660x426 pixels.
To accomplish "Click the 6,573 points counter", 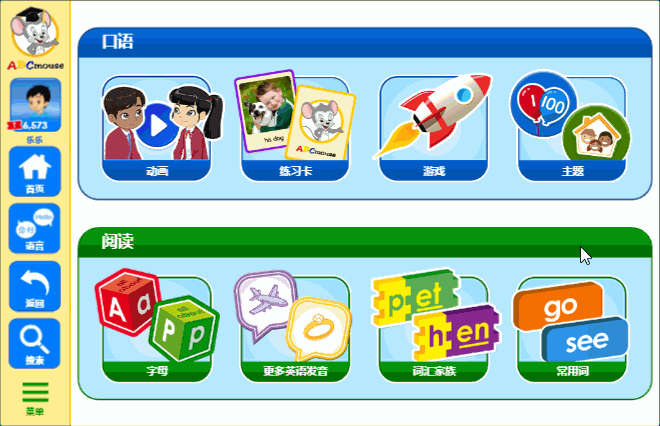I will [x=34, y=125].
